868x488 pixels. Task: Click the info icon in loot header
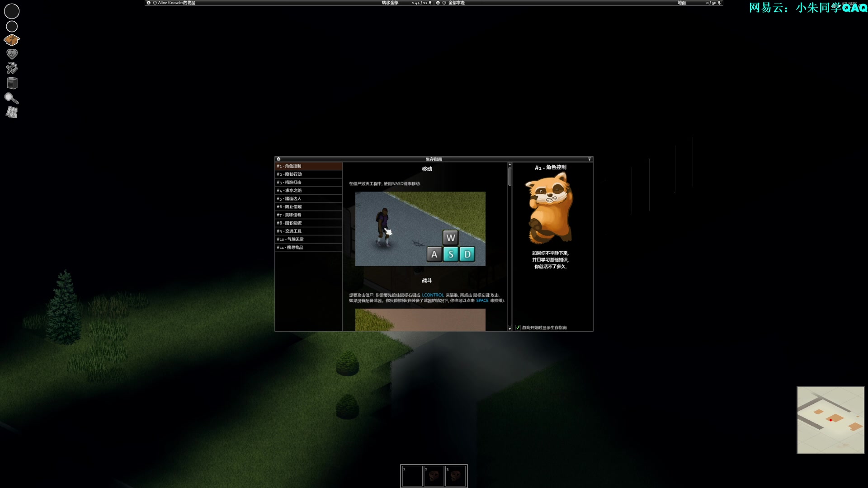(x=444, y=3)
